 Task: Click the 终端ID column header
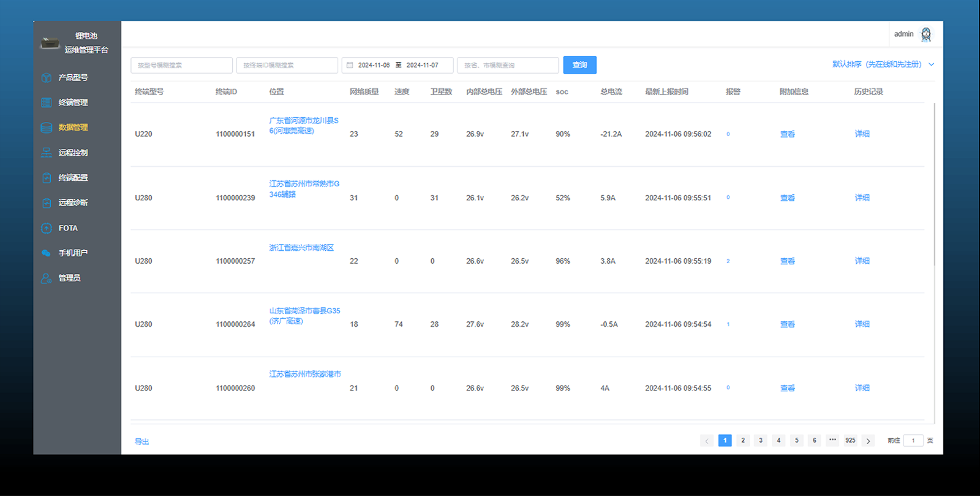226,92
